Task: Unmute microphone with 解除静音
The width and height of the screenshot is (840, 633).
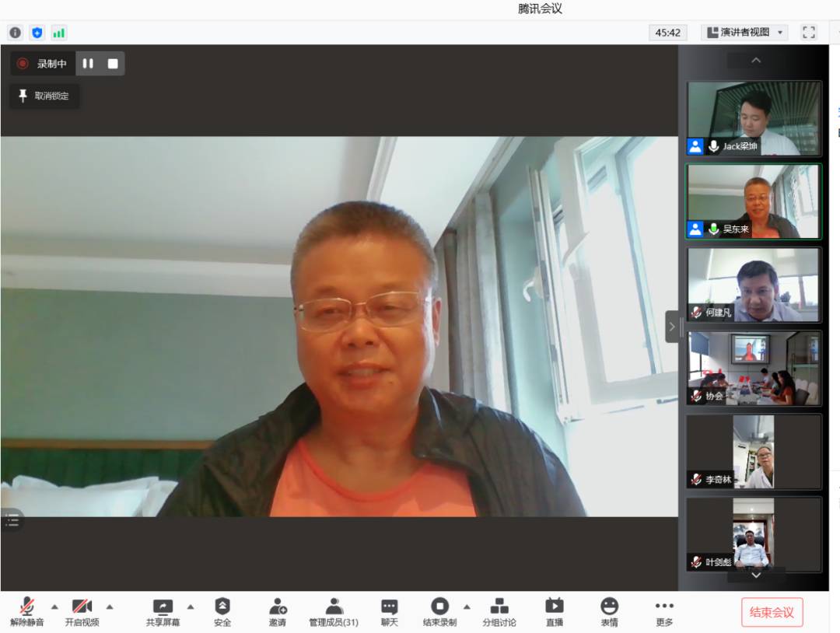Action: 27,611
